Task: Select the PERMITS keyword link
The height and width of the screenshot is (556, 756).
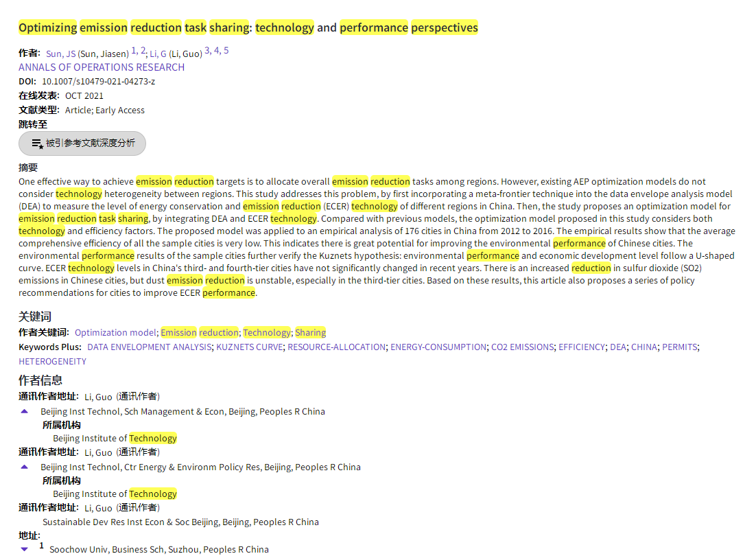Action: click(679, 347)
